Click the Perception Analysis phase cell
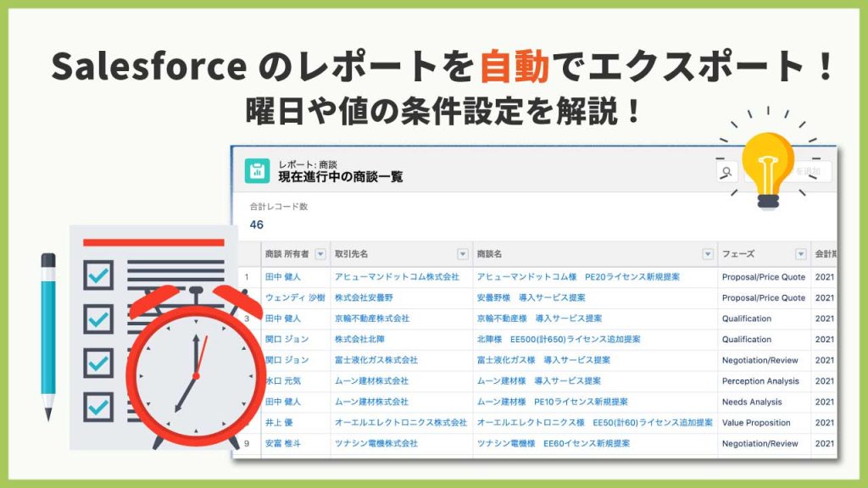The image size is (868, 488). [x=760, y=381]
